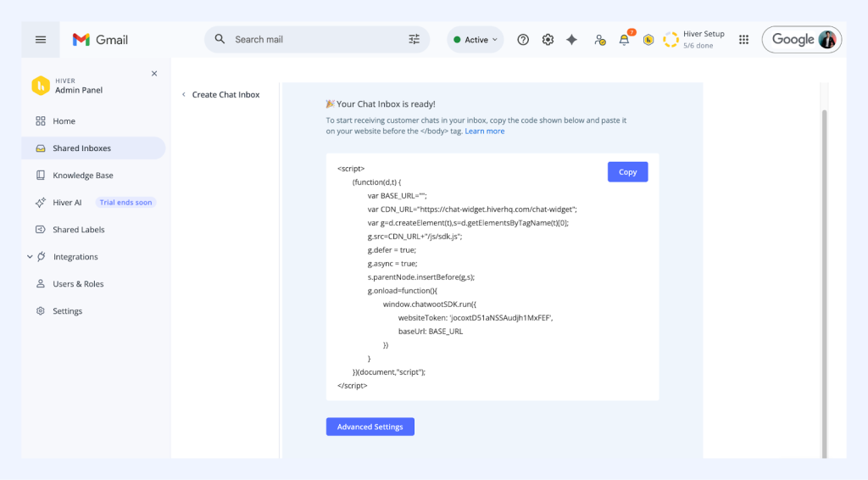
Task: Open the Active status dropdown
Action: [475, 40]
